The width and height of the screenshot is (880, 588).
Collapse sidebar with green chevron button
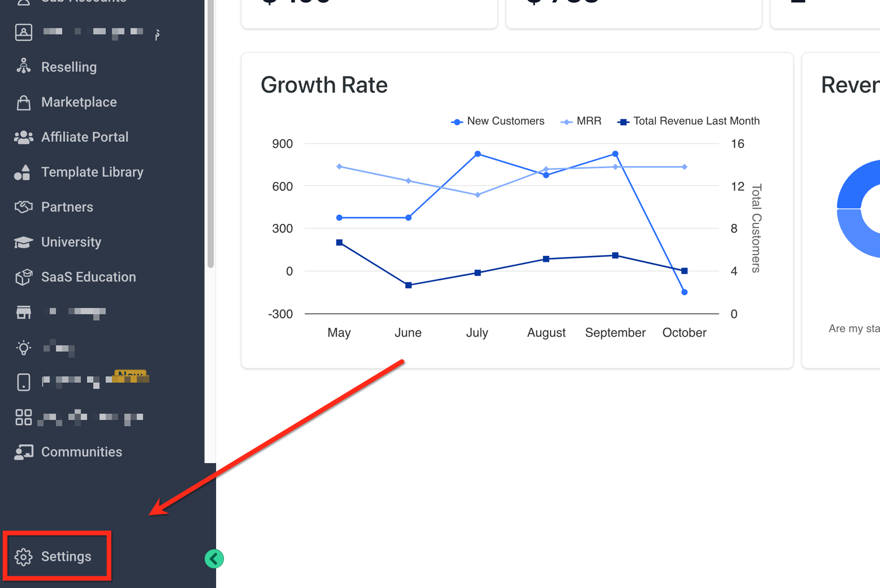tap(214, 559)
